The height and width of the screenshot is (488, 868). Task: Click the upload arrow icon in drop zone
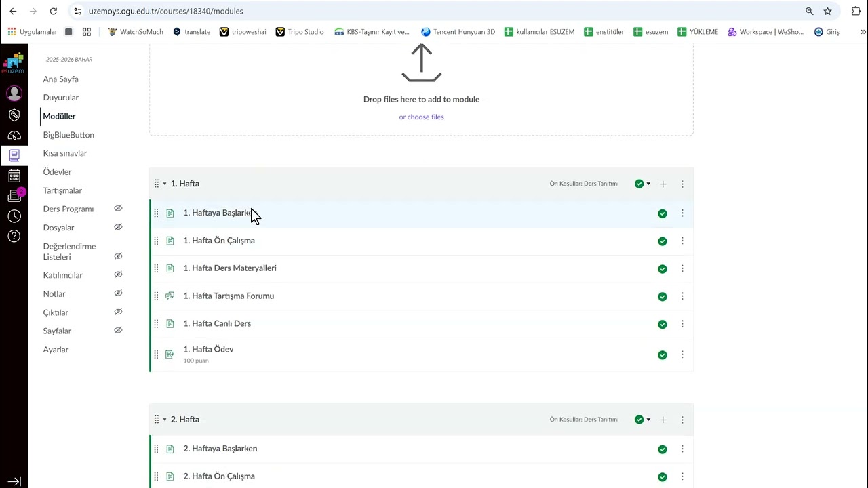pyautogui.click(x=421, y=63)
